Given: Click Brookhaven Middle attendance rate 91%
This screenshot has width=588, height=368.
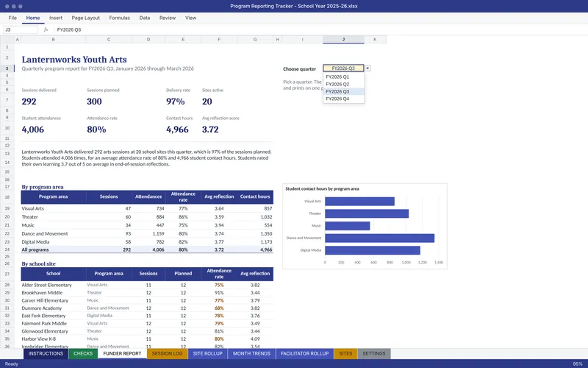Looking at the screenshot, I should tap(219, 293).
